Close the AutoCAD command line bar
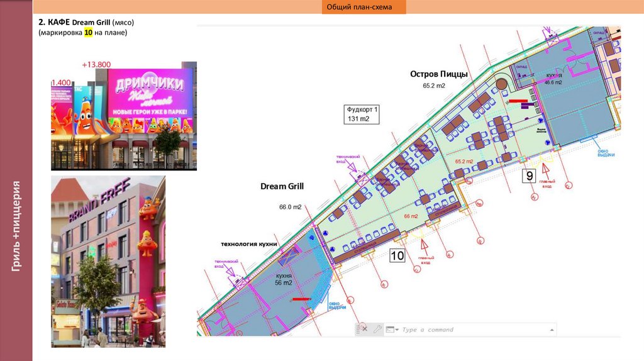Image resolution: width=644 pixels, height=361 pixels. point(365,329)
